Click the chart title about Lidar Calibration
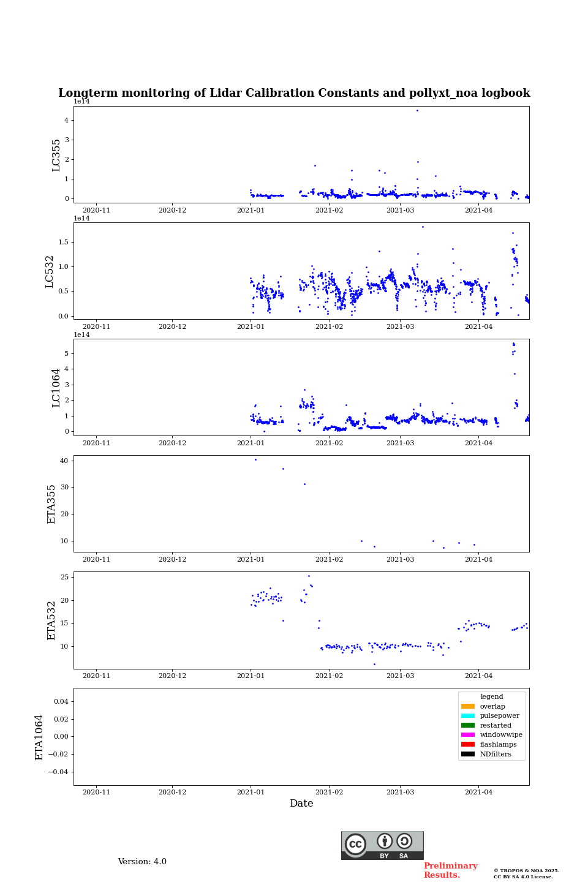 coord(294,93)
